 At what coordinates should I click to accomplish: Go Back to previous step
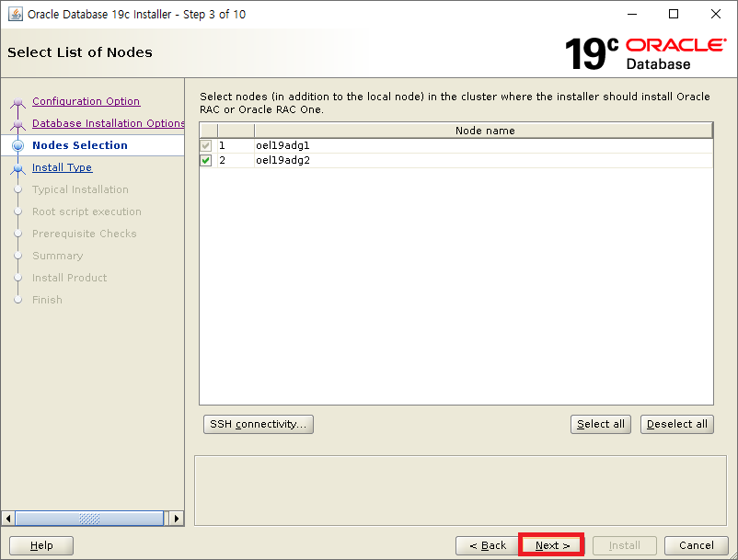488,545
